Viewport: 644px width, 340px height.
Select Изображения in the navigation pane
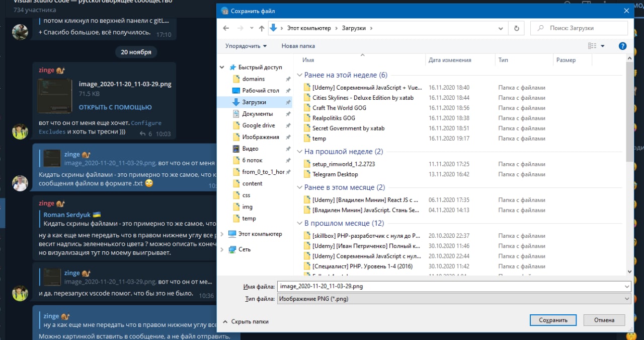point(260,137)
